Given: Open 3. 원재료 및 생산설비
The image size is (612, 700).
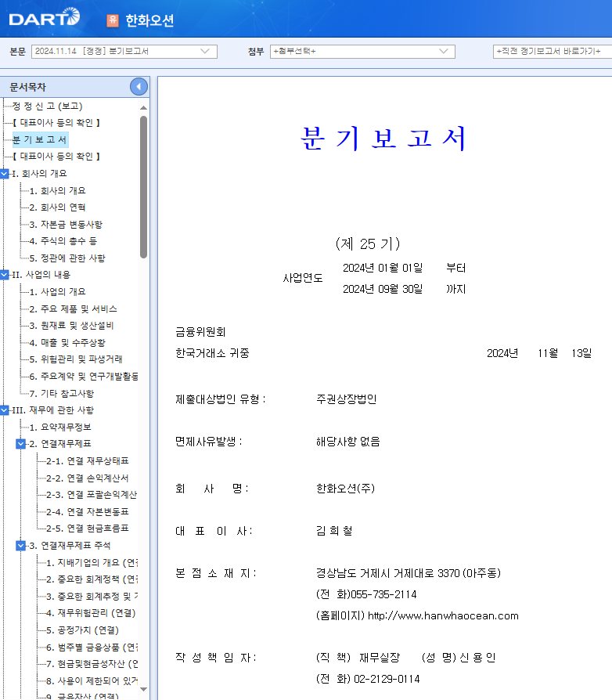Looking at the screenshot, I should pos(71,326).
